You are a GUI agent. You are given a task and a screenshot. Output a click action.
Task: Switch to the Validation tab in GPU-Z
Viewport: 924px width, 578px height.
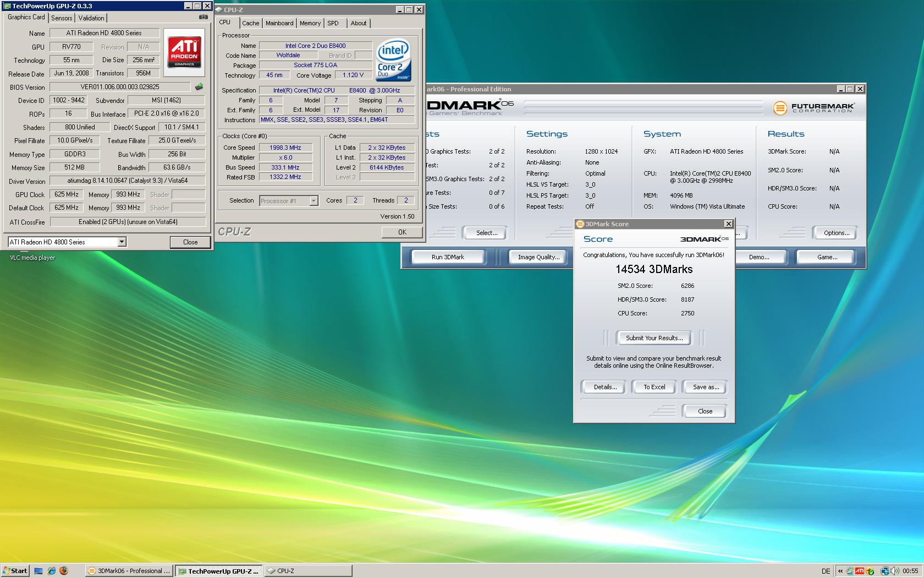(91, 18)
